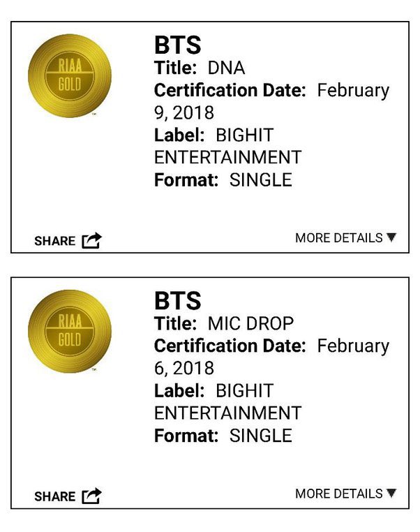Select the DNA title text
This screenshot has width=420, height=532.
tap(226, 68)
